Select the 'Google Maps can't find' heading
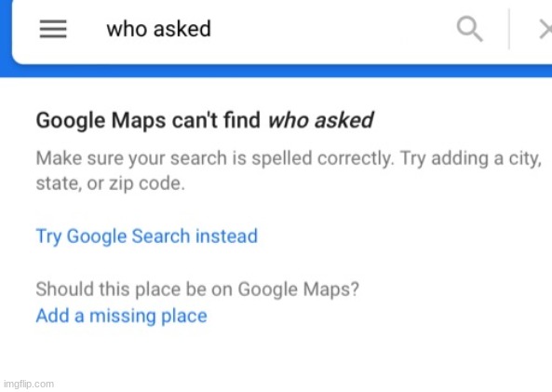This screenshot has width=552, height=392. 148,120
